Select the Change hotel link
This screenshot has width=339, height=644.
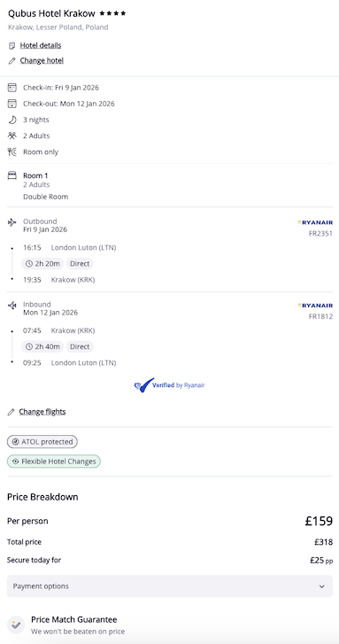point(42,61)
